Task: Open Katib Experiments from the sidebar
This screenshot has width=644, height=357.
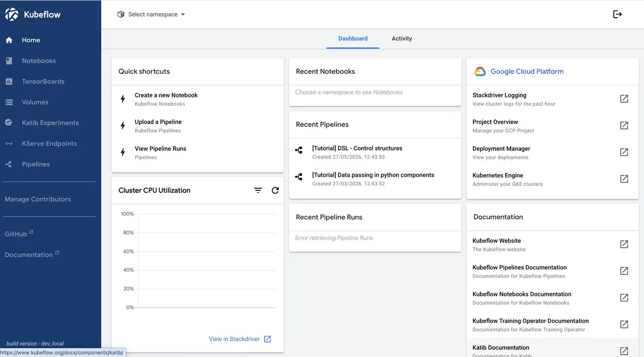Action: click(50, 122)
